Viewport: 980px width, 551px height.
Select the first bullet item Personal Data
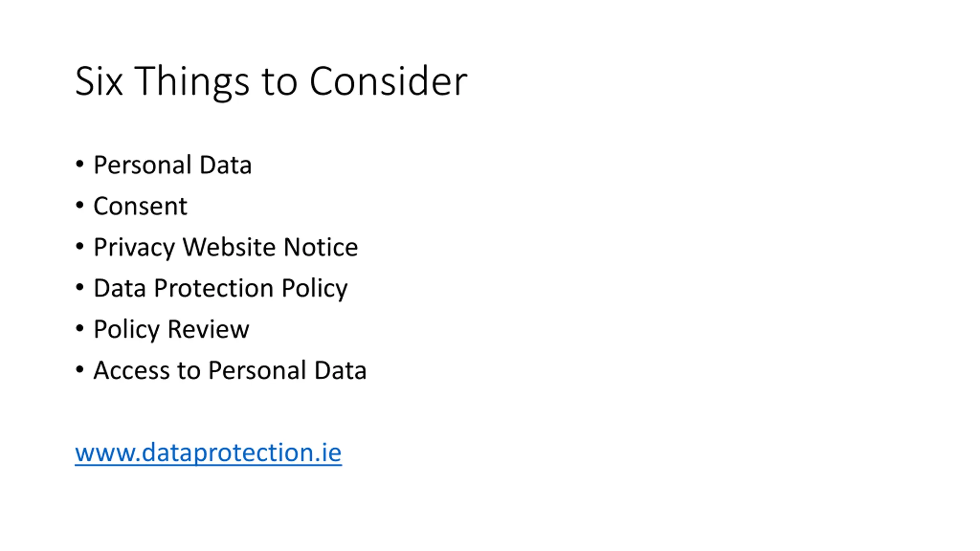point(172,165)
